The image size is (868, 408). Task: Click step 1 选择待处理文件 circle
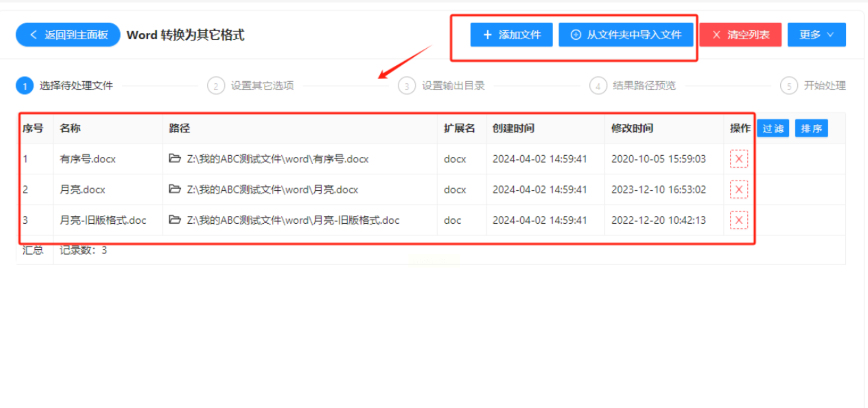click(25, 86)
